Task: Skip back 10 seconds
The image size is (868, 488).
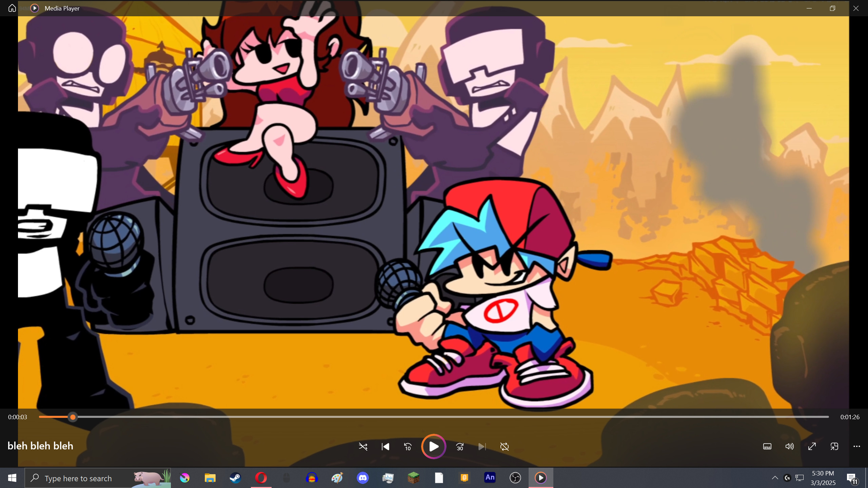Action: tap(408, 447)
